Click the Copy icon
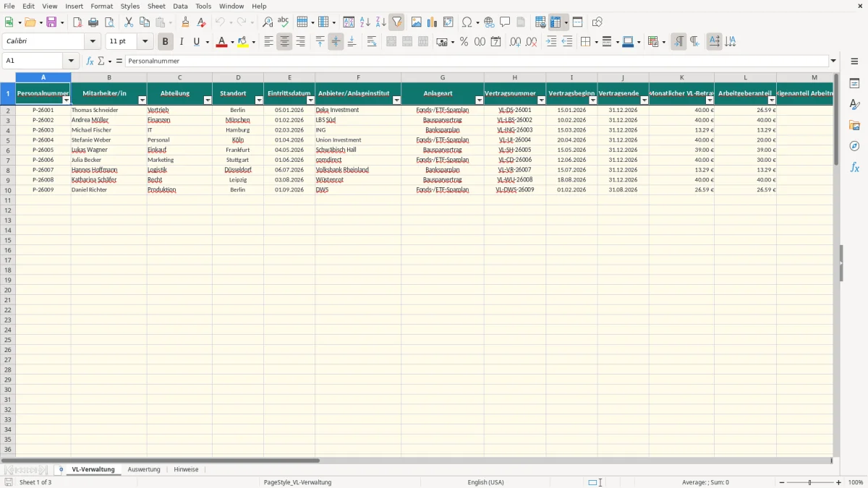Screen dimensions: 868x488 click(x=145, y=22)
